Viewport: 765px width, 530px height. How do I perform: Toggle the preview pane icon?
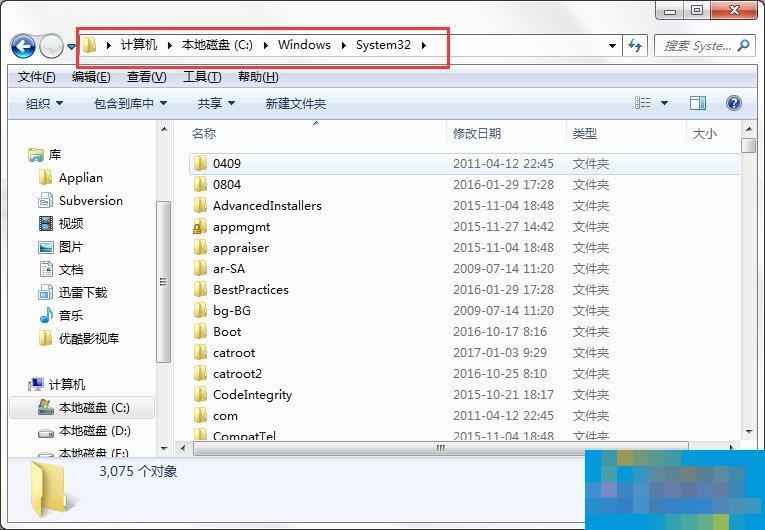698,103
